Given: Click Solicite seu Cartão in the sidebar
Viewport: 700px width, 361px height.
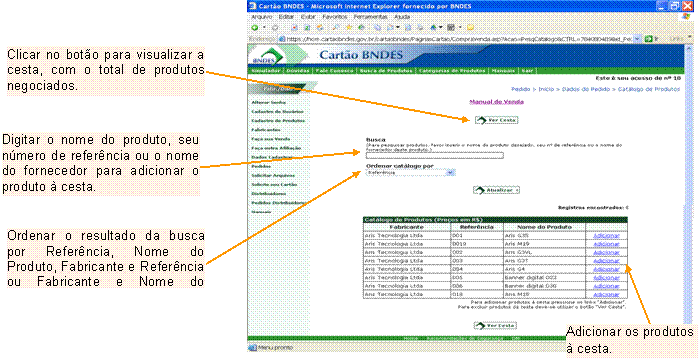Looking at the screenshot, I should [x=274, y=184].
